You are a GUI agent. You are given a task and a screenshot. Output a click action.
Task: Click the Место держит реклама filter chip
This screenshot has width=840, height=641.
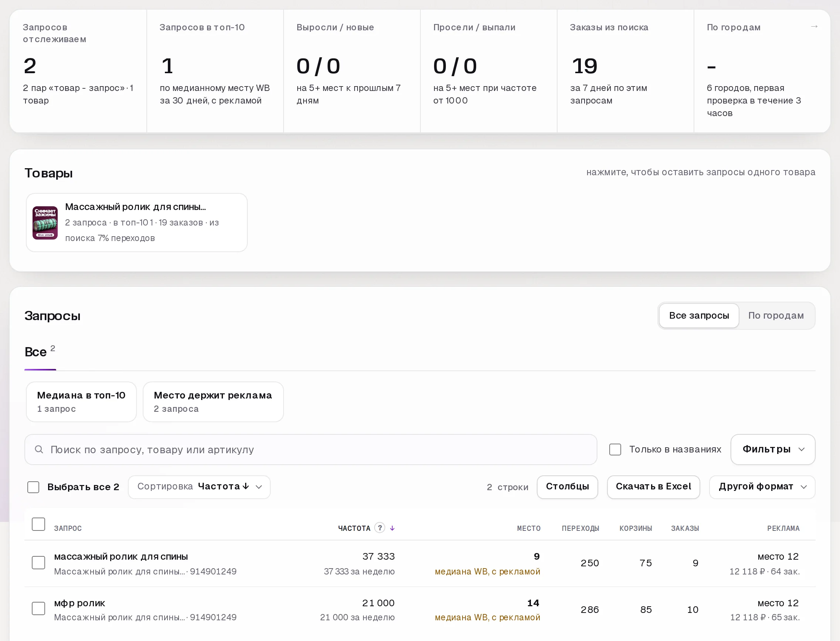point(213,402)
